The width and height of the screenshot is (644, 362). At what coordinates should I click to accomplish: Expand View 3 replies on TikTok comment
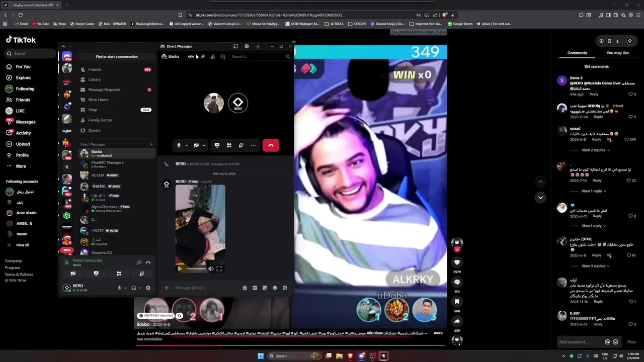(595, 266)
